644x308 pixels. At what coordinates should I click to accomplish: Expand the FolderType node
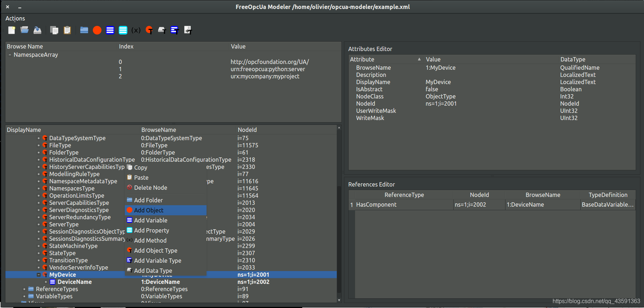(x=38, y=152)
